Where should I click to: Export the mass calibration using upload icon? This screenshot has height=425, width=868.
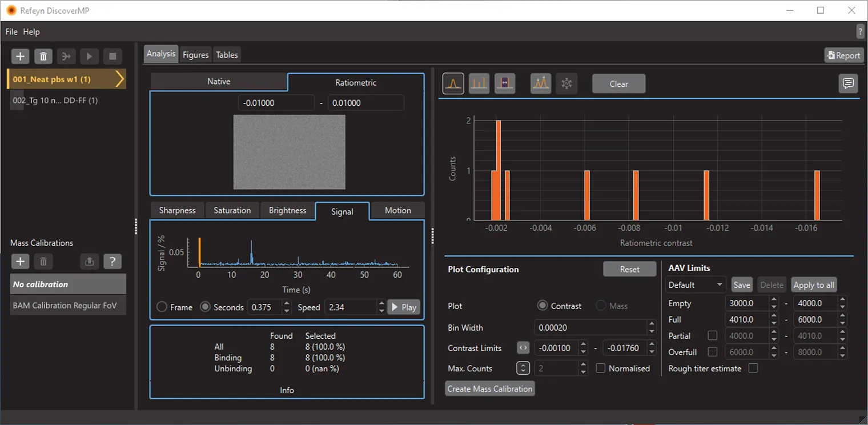(89, 262)
